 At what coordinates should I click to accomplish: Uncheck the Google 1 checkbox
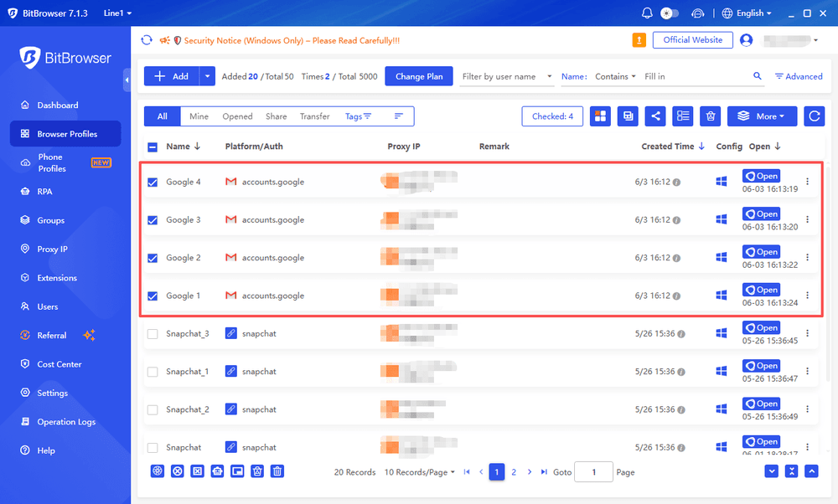click(x=153, y=296)
